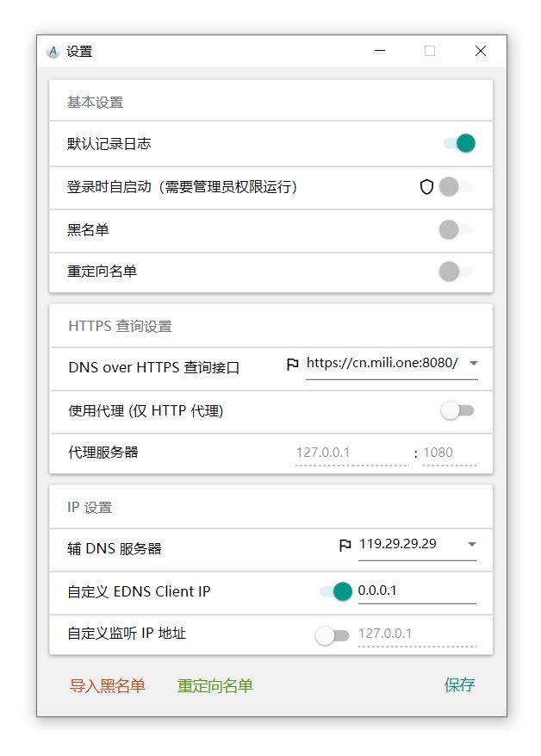This screenshot has height=756, width=541.
Task: Close the settings window
Action: point(481,52)
